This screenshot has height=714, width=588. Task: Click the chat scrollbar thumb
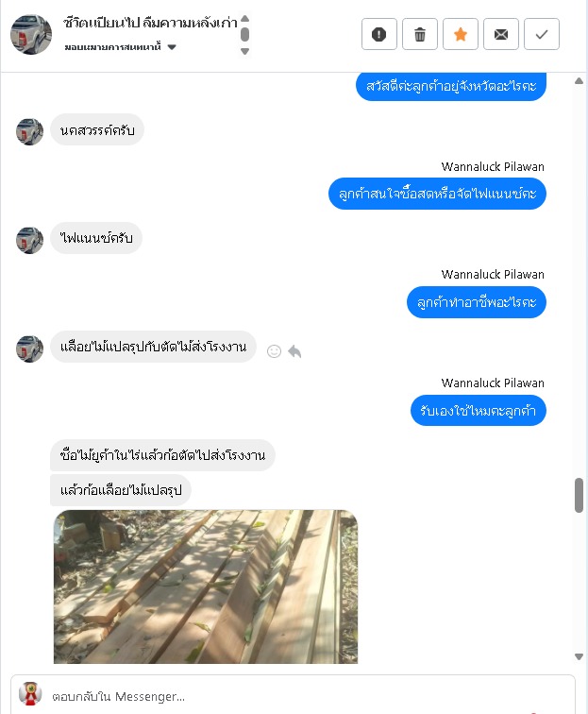pos(579,496)
